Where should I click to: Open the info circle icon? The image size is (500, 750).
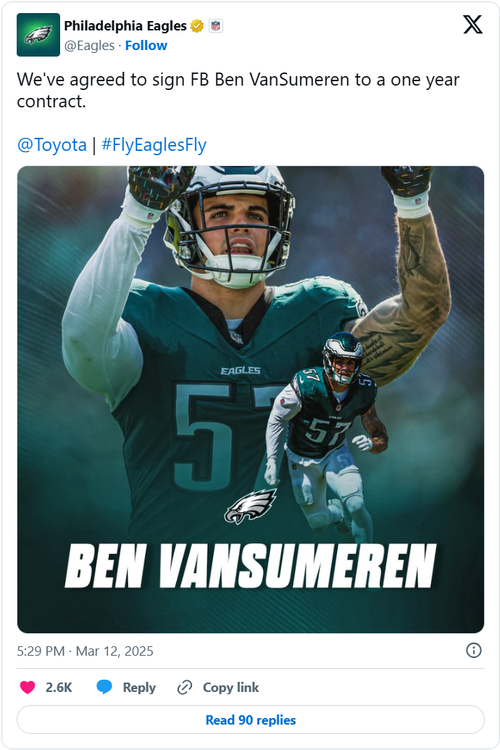pyautogui.click(x=474, y=651)
